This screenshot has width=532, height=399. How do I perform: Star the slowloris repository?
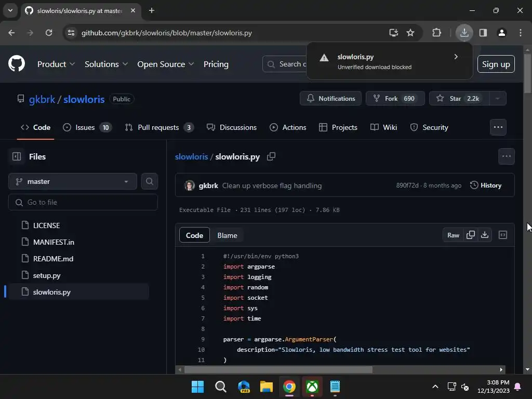(x=459, y=98)
